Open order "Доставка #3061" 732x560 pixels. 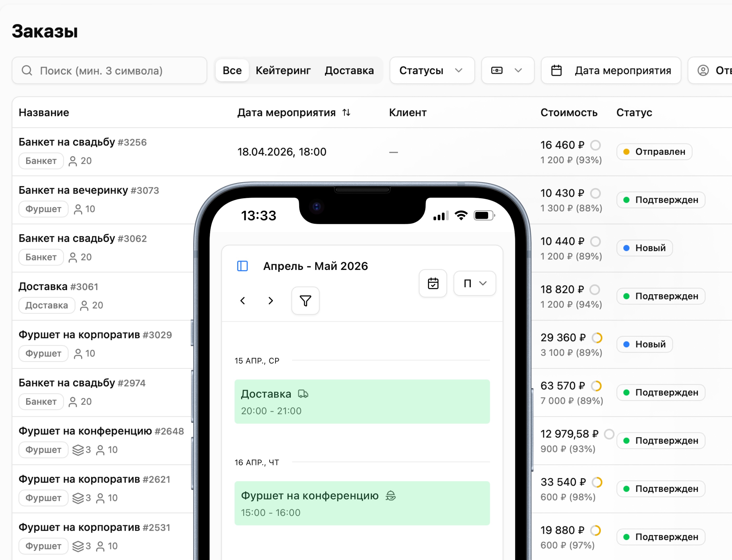pos(58,286)
